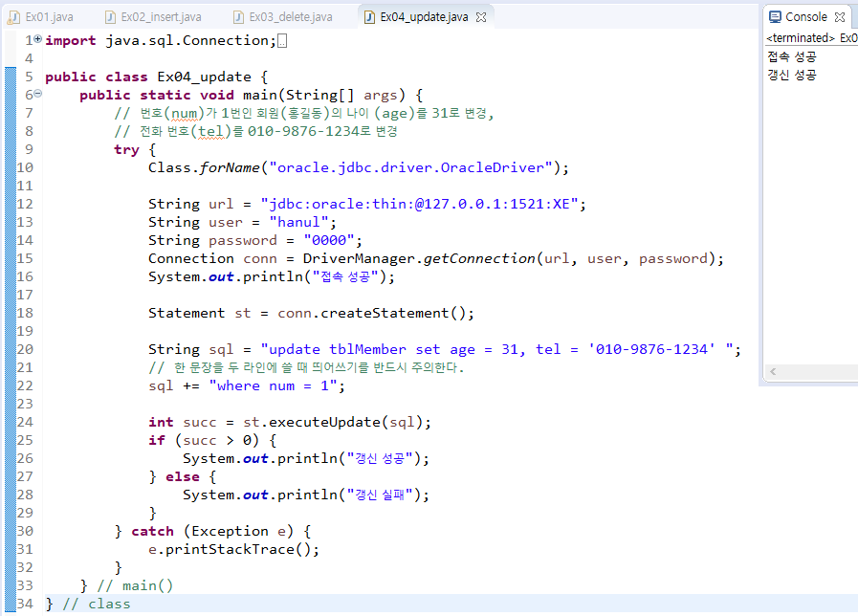The width and height of the screenshot is (858, 616).
Task: Click the Class.forName method call
Action: (204, 167)
